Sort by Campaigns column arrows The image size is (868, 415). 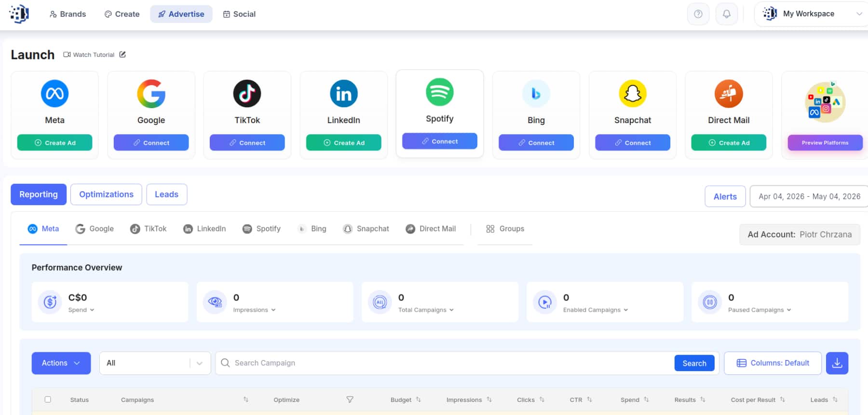(x=245, y=400)
